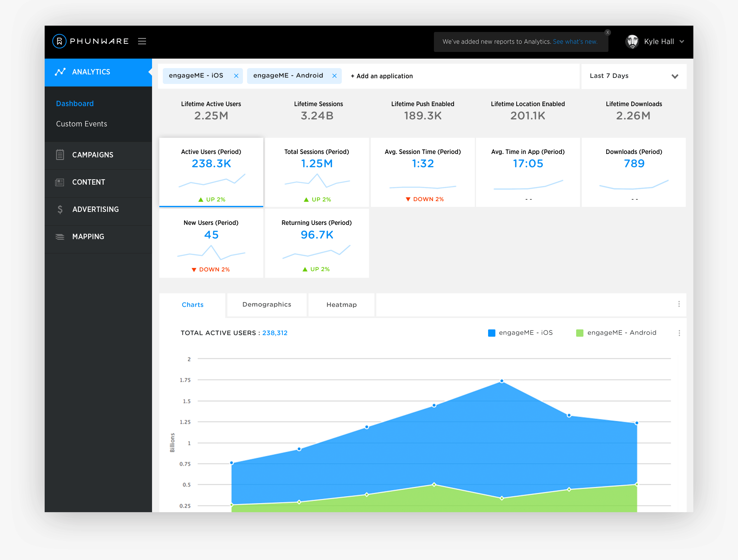Open the Dashboard sidebar item
The image size is (738, 560).
pyautogui.click(x=75, y=104)
